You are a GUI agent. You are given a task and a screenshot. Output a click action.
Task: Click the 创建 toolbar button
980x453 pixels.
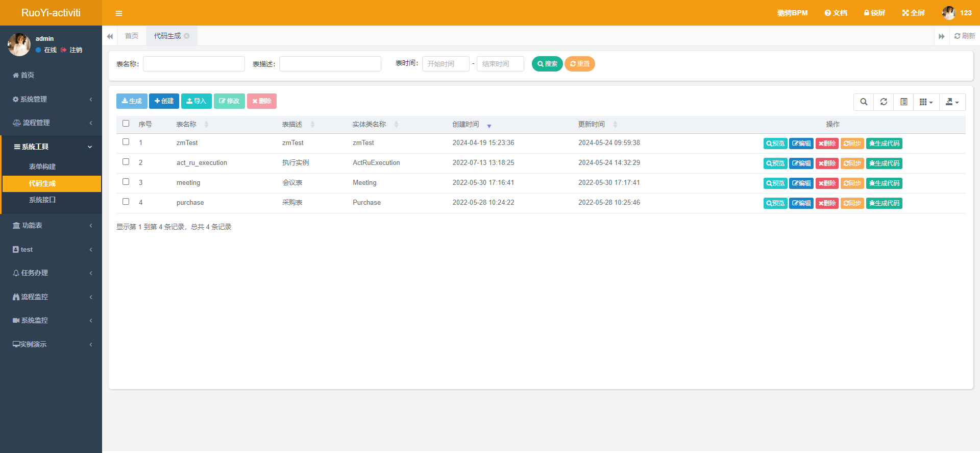point(164,101)
